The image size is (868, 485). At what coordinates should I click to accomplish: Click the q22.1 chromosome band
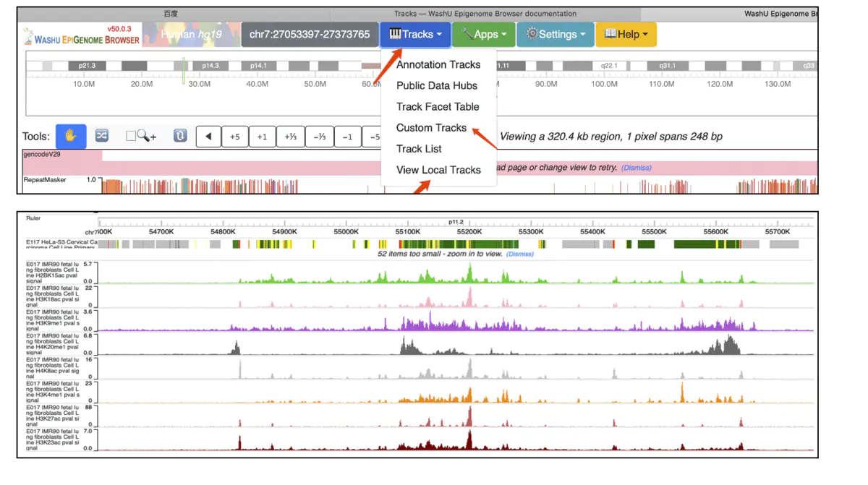(610, 66)
